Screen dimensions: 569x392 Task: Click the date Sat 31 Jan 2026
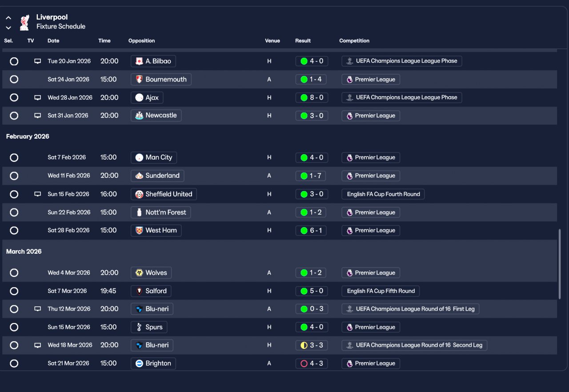(68, 116)
